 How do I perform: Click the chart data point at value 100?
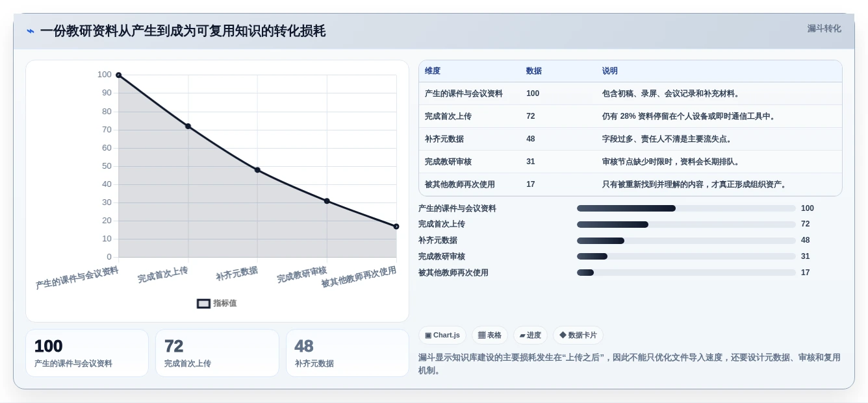coord(118,75)
